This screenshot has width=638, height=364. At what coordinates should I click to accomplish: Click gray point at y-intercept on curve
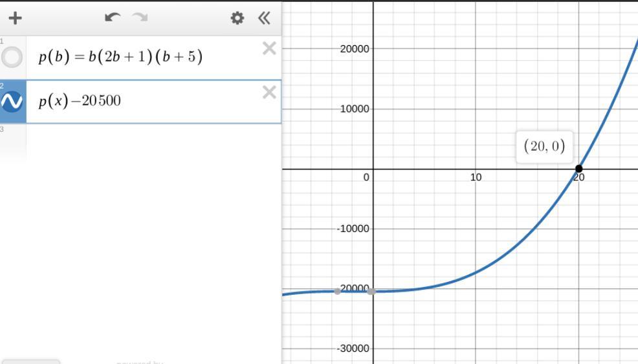pyautogui.click(x=371, y=291)
